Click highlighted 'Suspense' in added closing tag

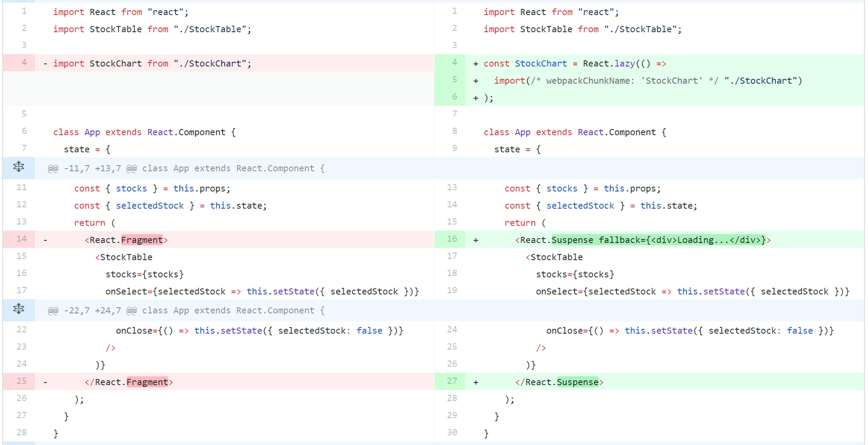tap(578, 382)
